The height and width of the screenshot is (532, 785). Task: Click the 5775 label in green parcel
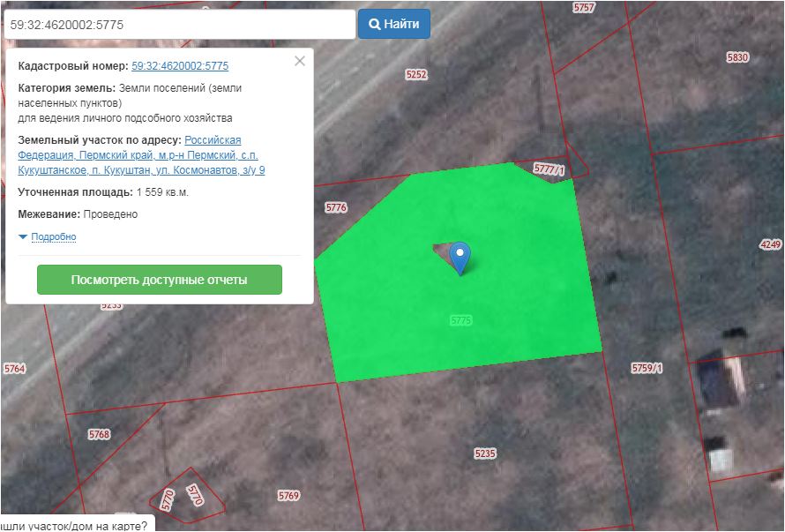(x=460, y=320)
